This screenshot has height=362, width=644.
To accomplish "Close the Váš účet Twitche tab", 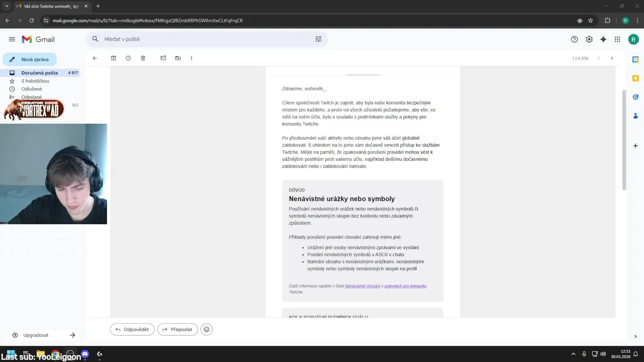I will coord(86,6).
